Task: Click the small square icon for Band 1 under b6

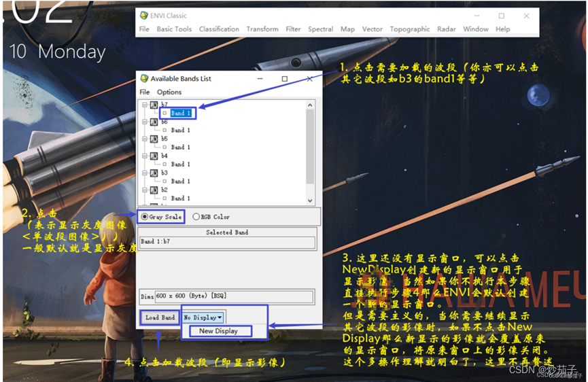Action: 165,131
